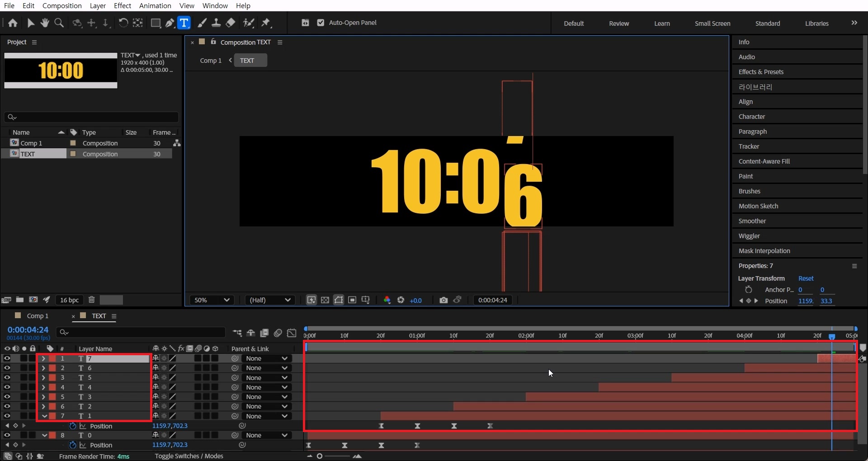This screenshot has width=868, height=461.
Task: Create a new folder in Project panel
Action: coord(20,300)
